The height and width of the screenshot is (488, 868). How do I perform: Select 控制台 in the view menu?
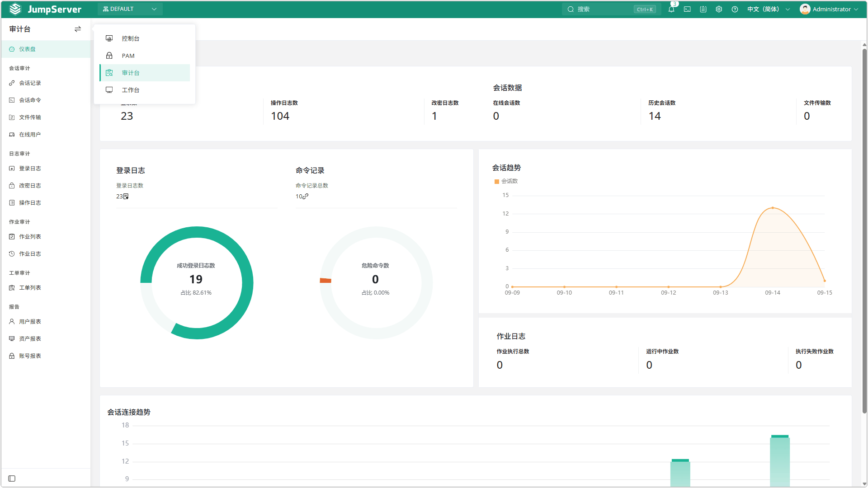tap(145, 38)
